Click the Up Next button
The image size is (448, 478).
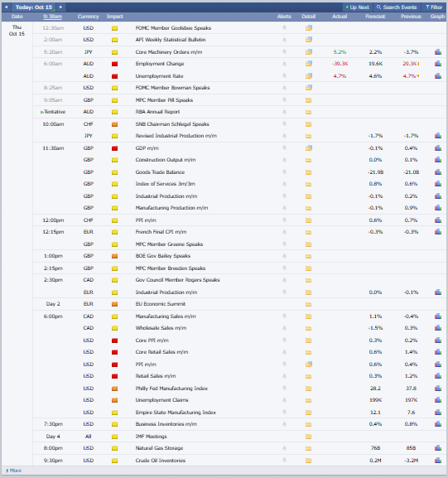(358, 7)
